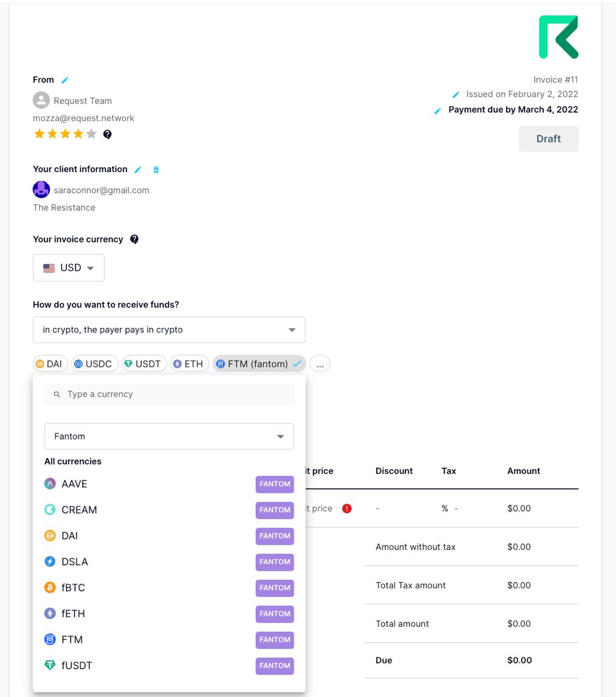Click the unit price input field
This screenshot has height=697, width=616.
pyautogui.click(x=319, y=509)
